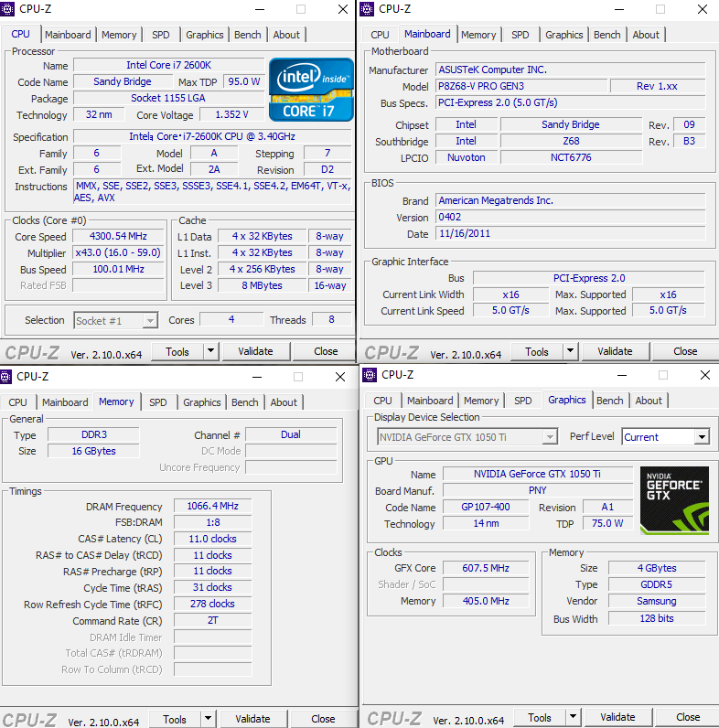Switch to Memory tab in CPU window
Viewport: 719px width, 728px height.
click(119, 35)
